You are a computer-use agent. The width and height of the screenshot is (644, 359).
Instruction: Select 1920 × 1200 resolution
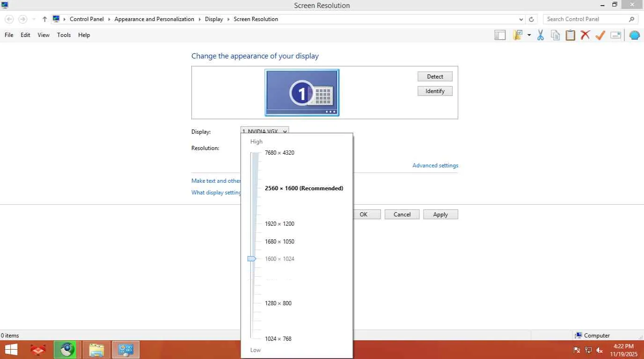point(279,224)
